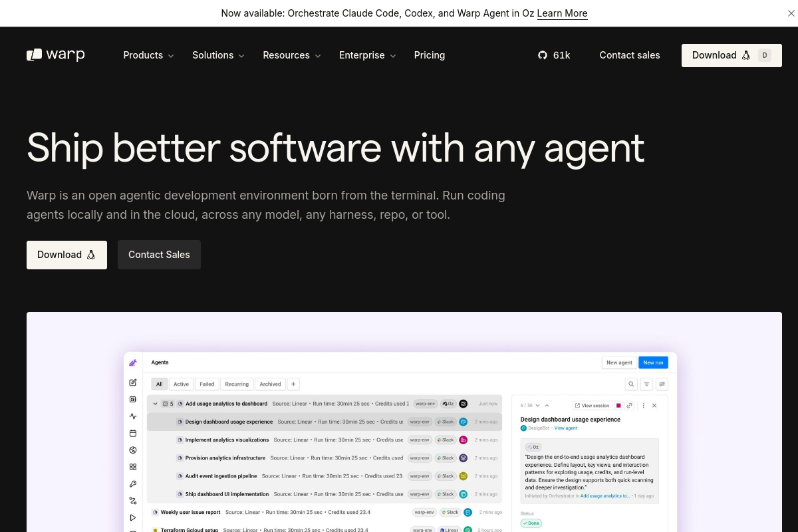The image size is (798, 532).
Task: Click the grid apps icon in app sidebar
Action: 133,467
